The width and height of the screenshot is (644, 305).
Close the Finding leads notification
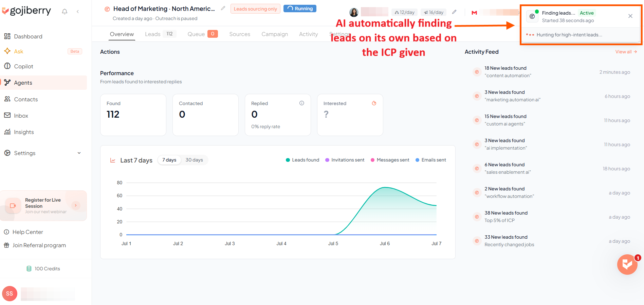pyautogui.click(x=630, y=16)
